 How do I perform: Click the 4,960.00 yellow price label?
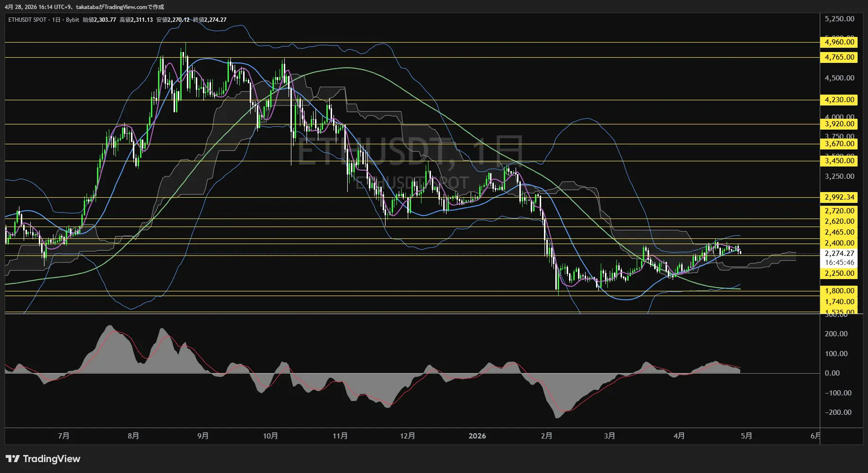tap(839, 42)
